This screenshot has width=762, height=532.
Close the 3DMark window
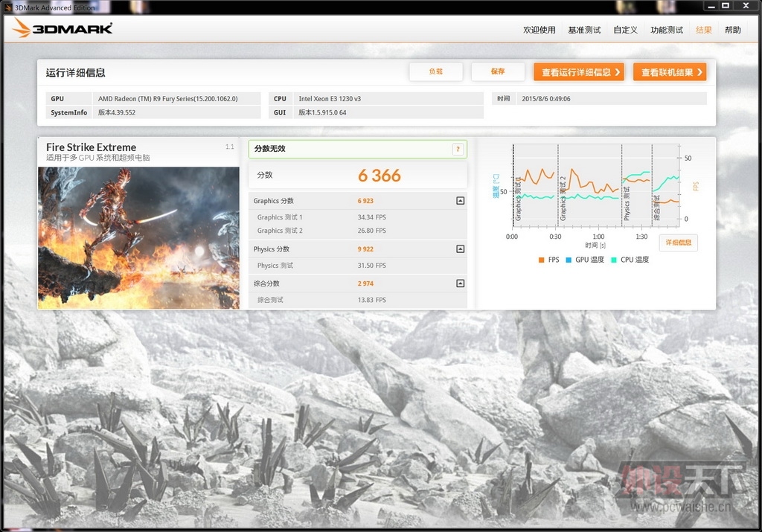click(746, 6)
